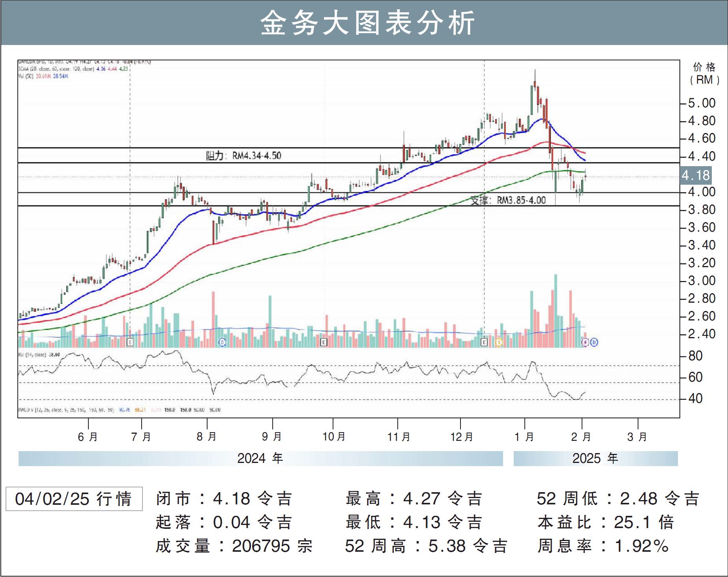Click the 4.18 current price tag
The height and width of the screenshot is (577, 728).
click(696, 175)
